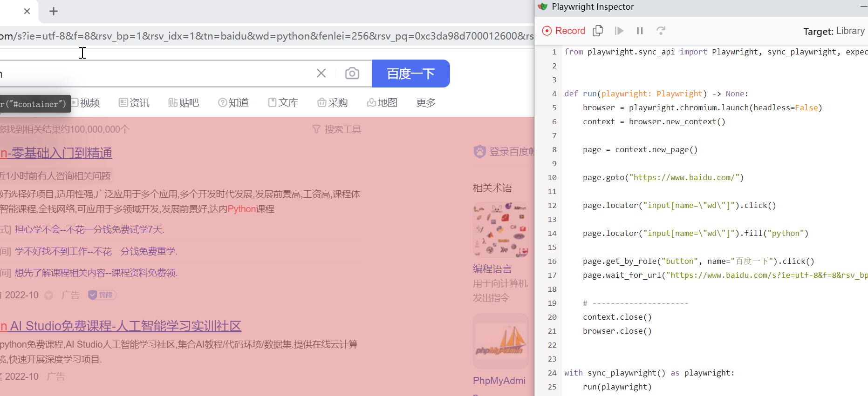This screenshot has width=868, height=396.
Task: Click the context.close() code line
Action: coord(617,317)
